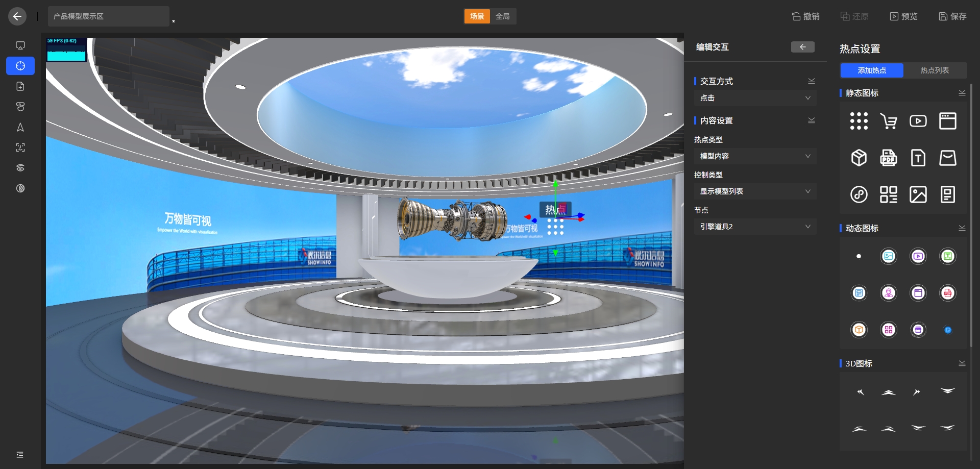Viewport: 980px width, 469px height.
Task: Open the 热点类型 模型内容 dropdown
Action: point(754,156)
